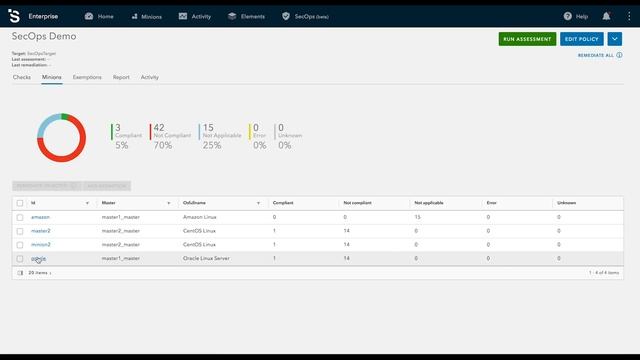This screenshot has width=640, height=360.
Task: Switch to the policy Activity tab
Action: tap(149, 77)
